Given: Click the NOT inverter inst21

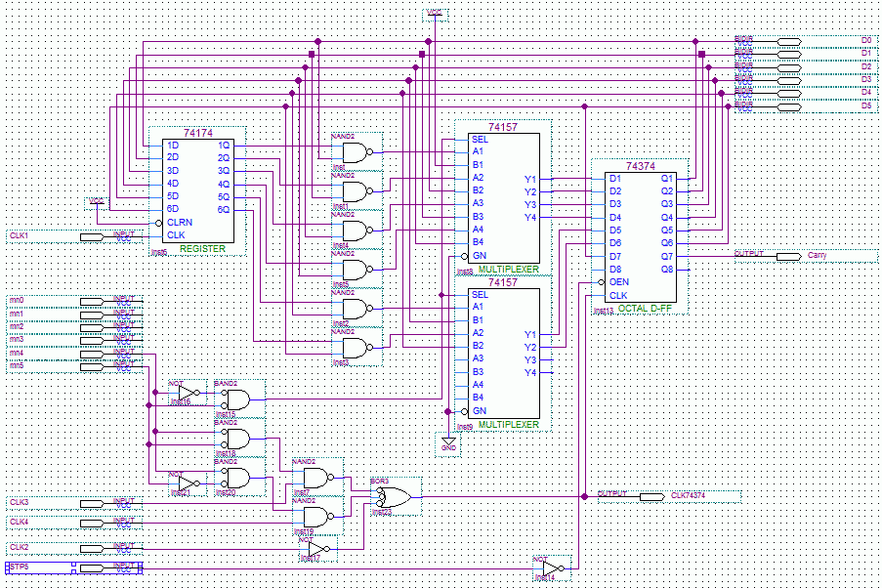Looking at the screenshot, I should [x=189, y=483].
